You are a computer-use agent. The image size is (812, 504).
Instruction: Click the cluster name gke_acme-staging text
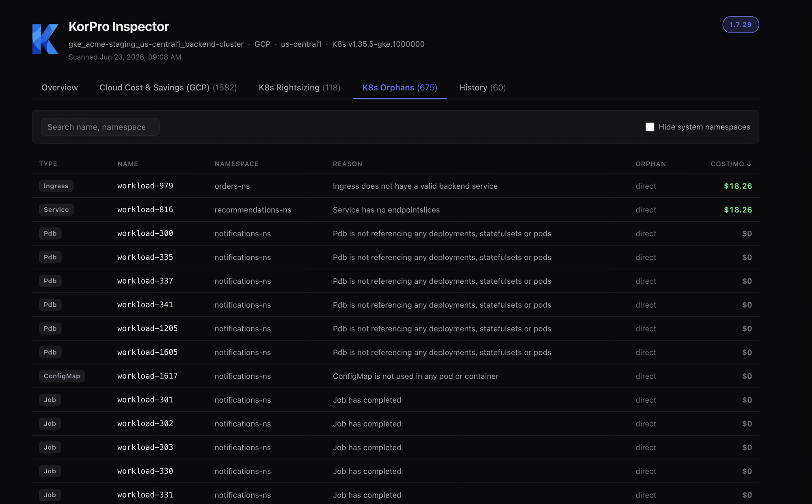pos(156,44)
